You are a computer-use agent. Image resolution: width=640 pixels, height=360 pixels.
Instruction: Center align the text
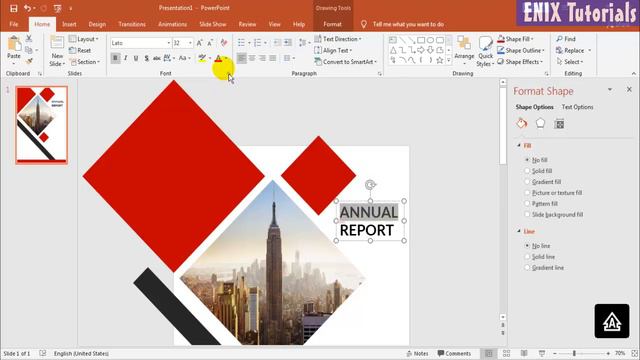[252, 58]
